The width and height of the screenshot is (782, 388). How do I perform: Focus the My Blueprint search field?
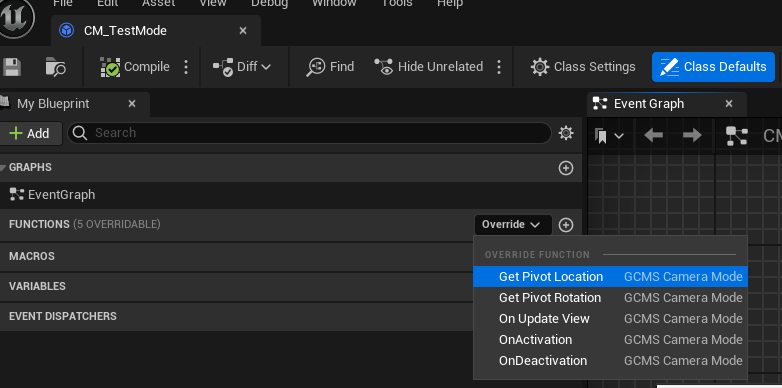pos(309,133)
